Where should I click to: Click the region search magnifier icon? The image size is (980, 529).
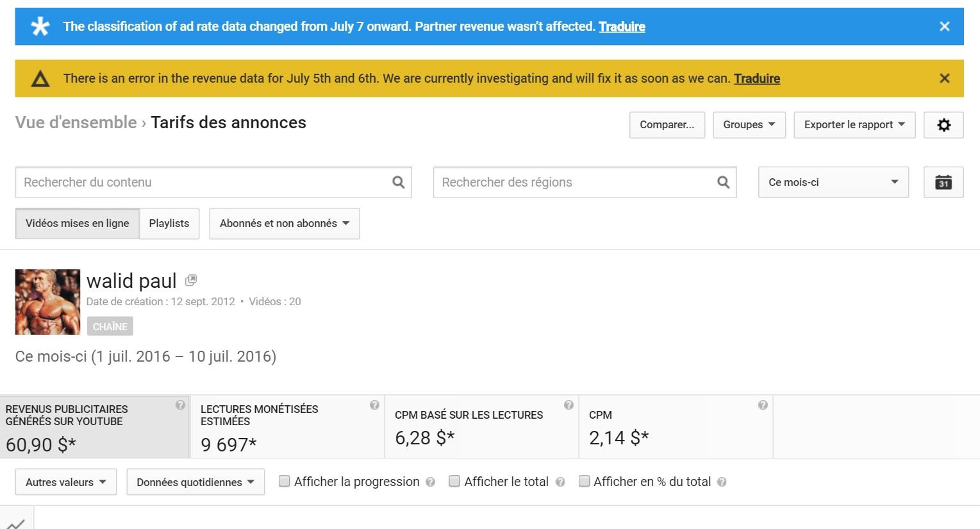pyautogui.click(x=724, y=182)
